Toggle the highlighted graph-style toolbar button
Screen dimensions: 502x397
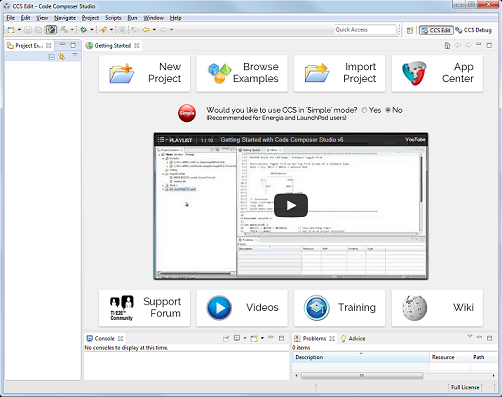pyautogui.click(x=51, y=30)
